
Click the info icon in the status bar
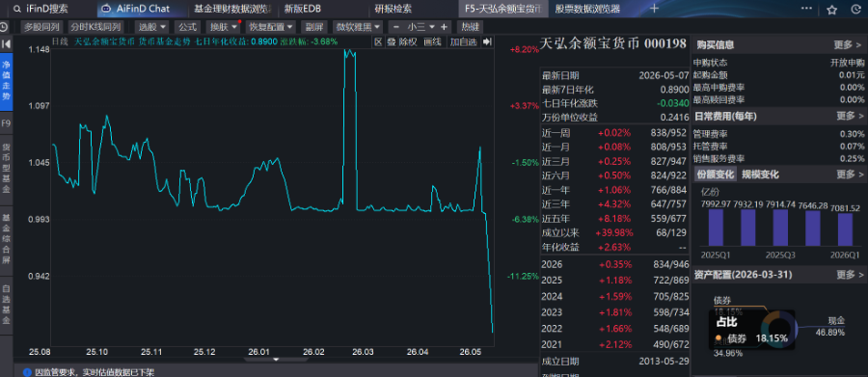pos(26,372)
